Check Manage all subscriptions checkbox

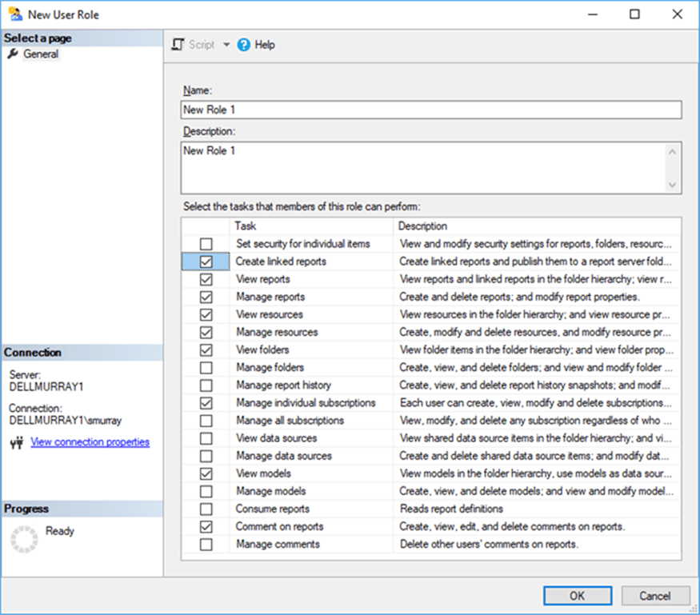206,421
